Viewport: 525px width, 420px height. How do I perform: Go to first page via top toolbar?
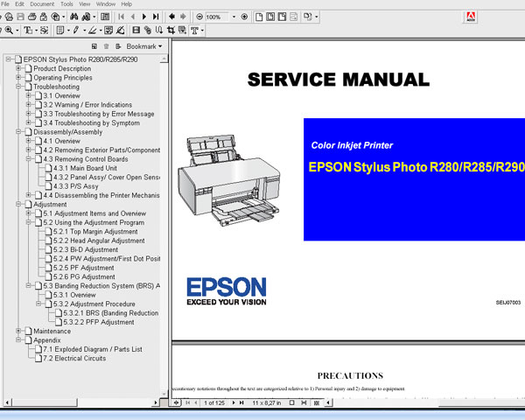122,17
